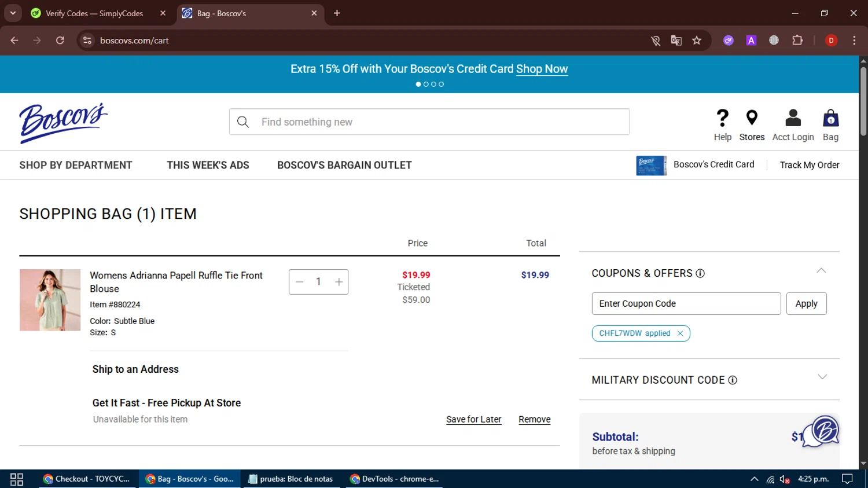This screenshot has height=488, width=868.
Task: Open the globe extension icon
Action: [x=774, y=41]
